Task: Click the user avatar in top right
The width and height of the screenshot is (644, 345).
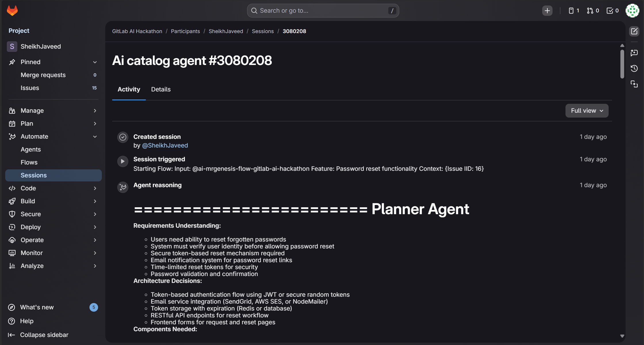Action: [632, 11]
